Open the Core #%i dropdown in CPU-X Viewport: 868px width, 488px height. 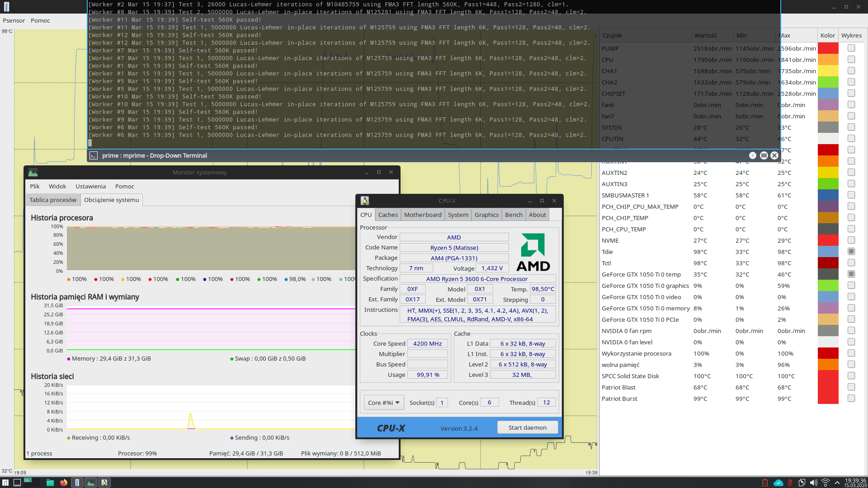[384, 403]
